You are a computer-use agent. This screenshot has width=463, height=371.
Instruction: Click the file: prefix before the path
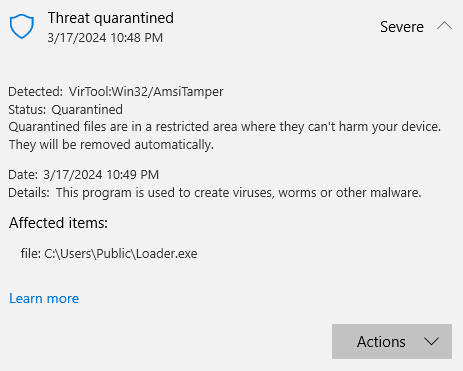pyautogui.click(x=31, y=254)
